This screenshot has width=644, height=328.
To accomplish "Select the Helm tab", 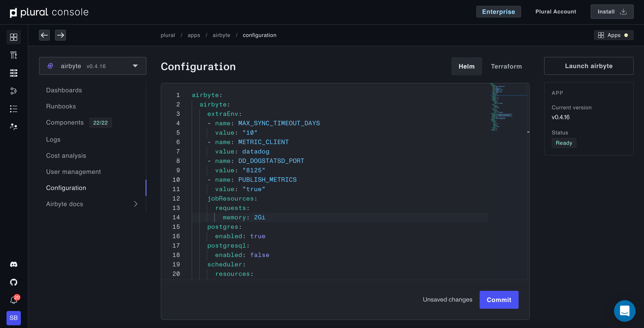I will click(x=466, y=66).
